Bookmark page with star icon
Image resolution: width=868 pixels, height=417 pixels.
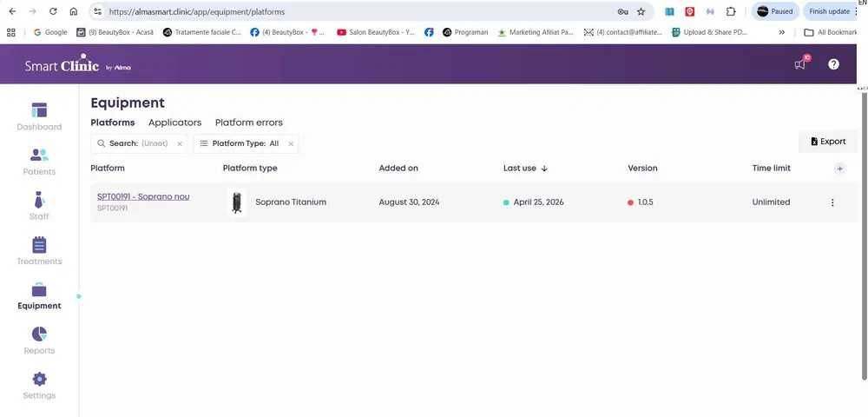(x=641, y=11)
